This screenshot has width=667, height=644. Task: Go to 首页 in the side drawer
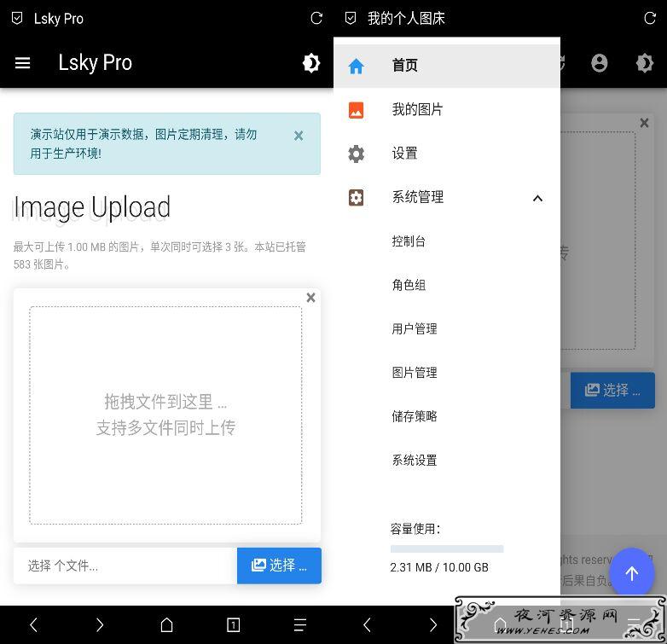coord(447,66)
